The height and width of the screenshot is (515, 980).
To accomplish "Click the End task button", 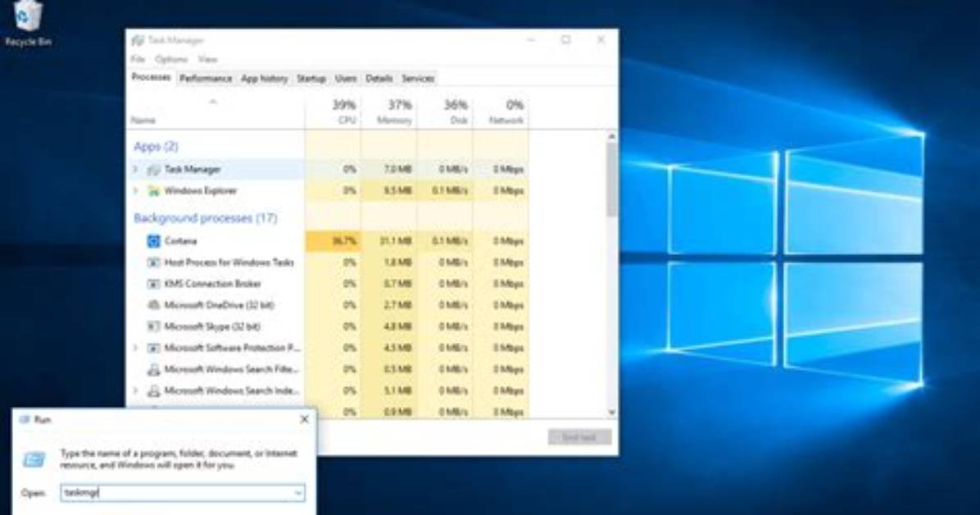I will 579,437.
